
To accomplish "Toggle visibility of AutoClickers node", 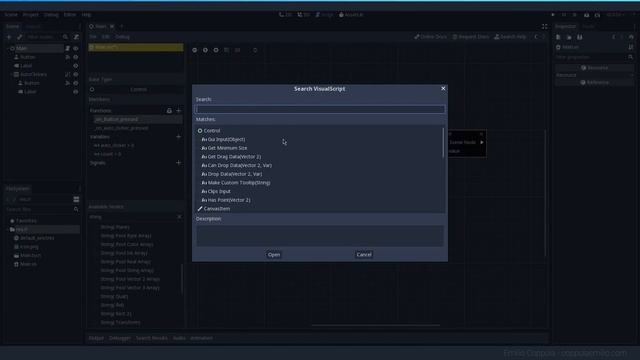I will click(76, 74).
